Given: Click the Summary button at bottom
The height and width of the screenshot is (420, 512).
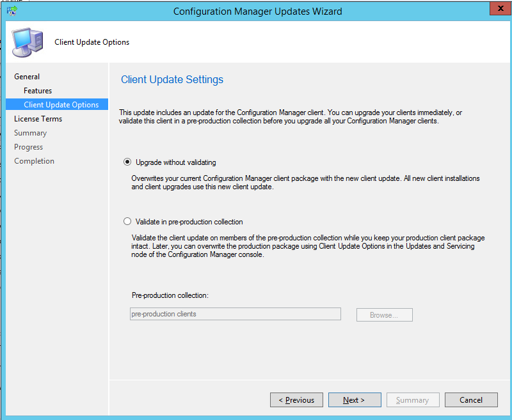Looking at the screenshot, I should tap(413, 400).
